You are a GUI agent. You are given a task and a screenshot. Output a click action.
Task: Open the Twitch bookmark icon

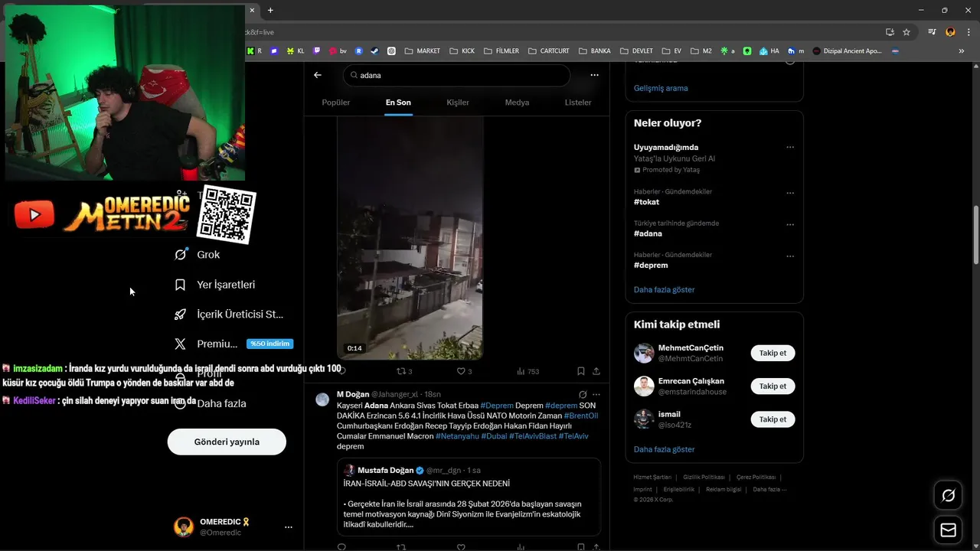tap(317, 51)
